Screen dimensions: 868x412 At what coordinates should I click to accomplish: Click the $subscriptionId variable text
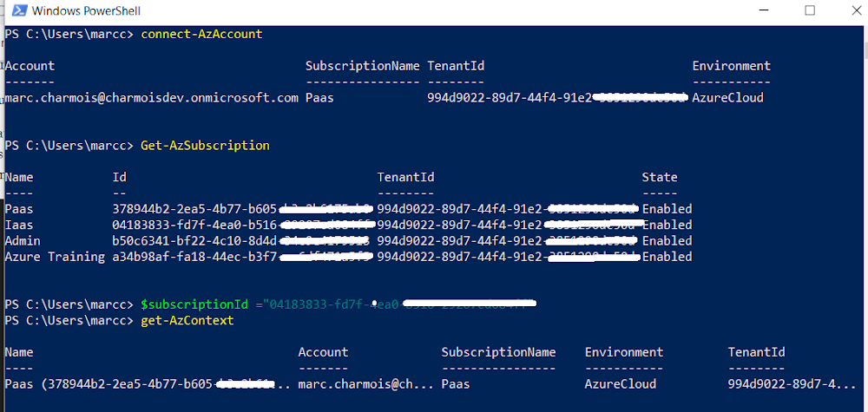click(x=196, y=304)
